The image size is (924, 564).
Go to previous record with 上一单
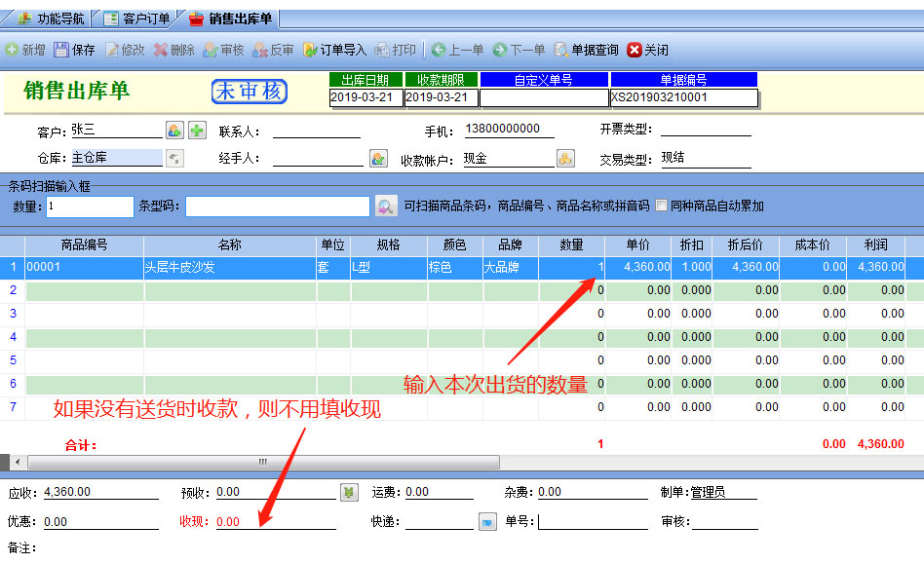(x=439, y=50)
